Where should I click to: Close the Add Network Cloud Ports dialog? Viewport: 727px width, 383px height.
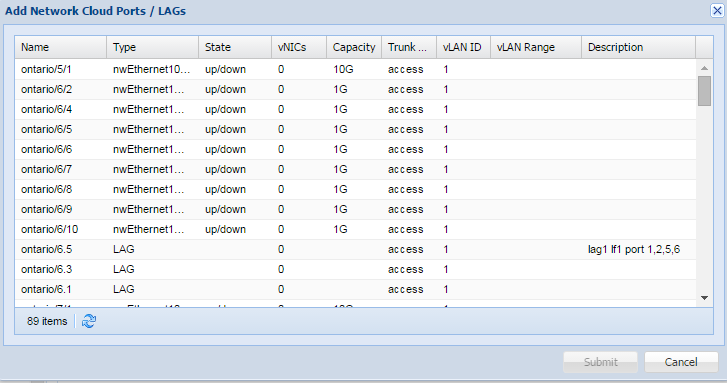pyautogui.click(x=717, y=11)
